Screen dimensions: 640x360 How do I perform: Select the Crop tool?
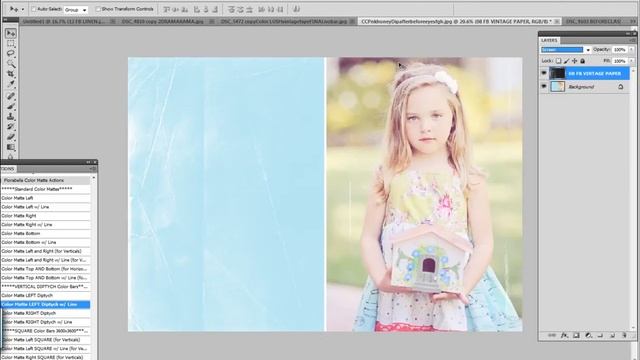(11, 74)
